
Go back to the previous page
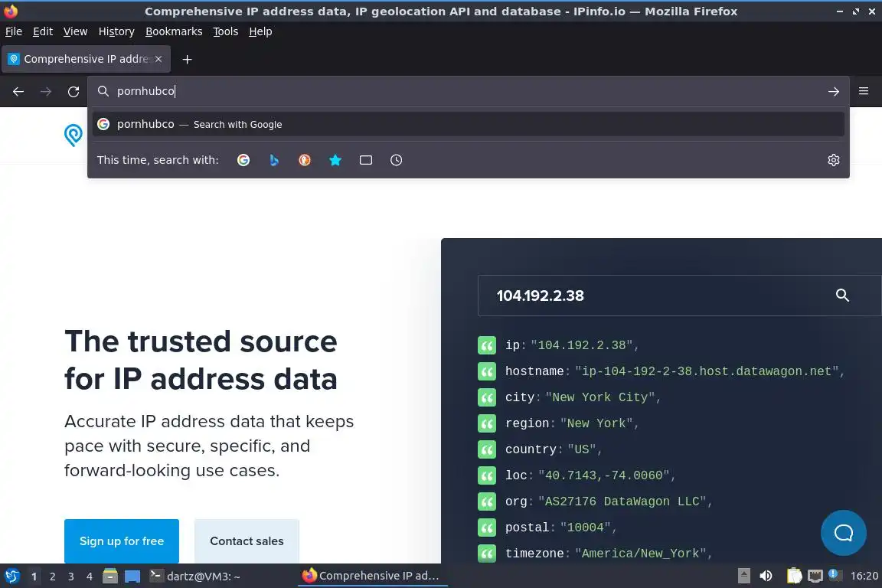point(18,91)
